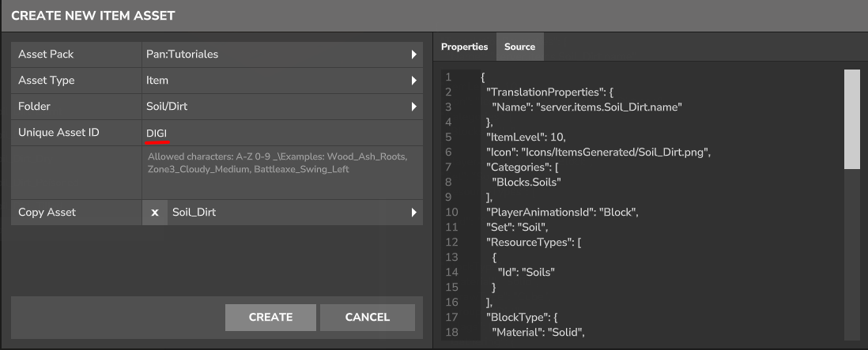
Task: Click the "Material": "Solid" code line
Action: point(538,333)
